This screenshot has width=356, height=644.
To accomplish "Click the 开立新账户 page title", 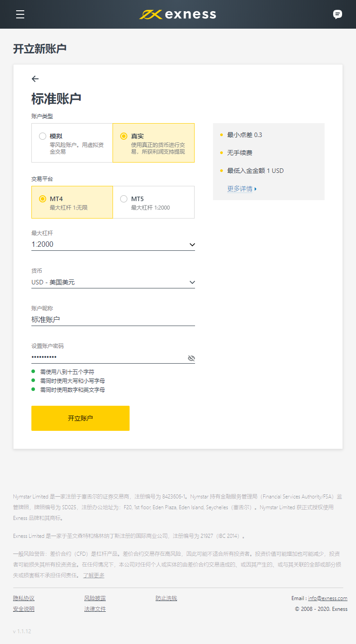I will [x=40, y=49].
